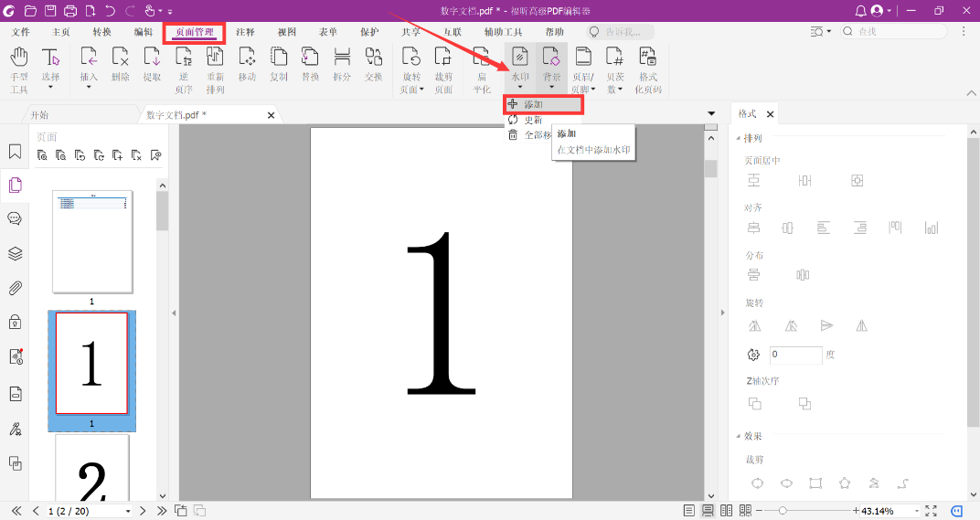Switch to the Protect (保护) tab
Screen dimensions: 980x520
[368, 32]
